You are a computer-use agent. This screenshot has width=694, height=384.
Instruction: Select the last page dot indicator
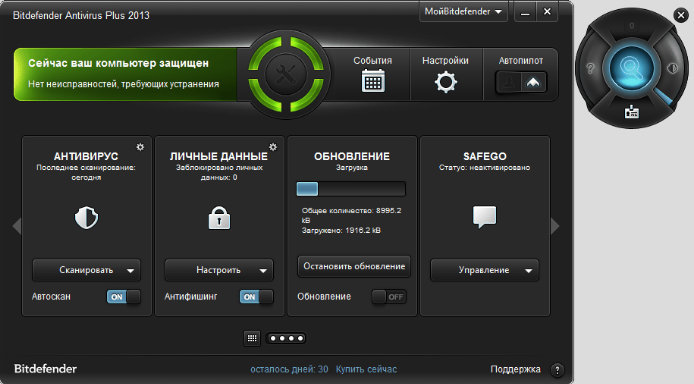pyautogui.click(x=301, y=338)
